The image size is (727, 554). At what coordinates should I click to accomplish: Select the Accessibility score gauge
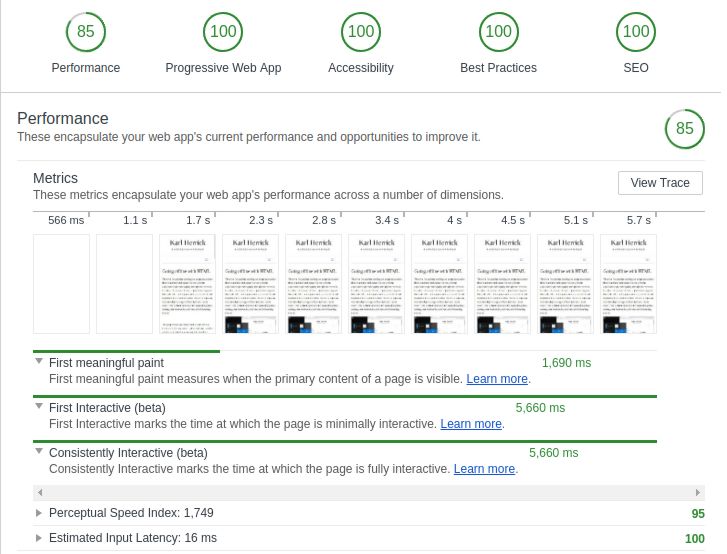pos(361,32)
